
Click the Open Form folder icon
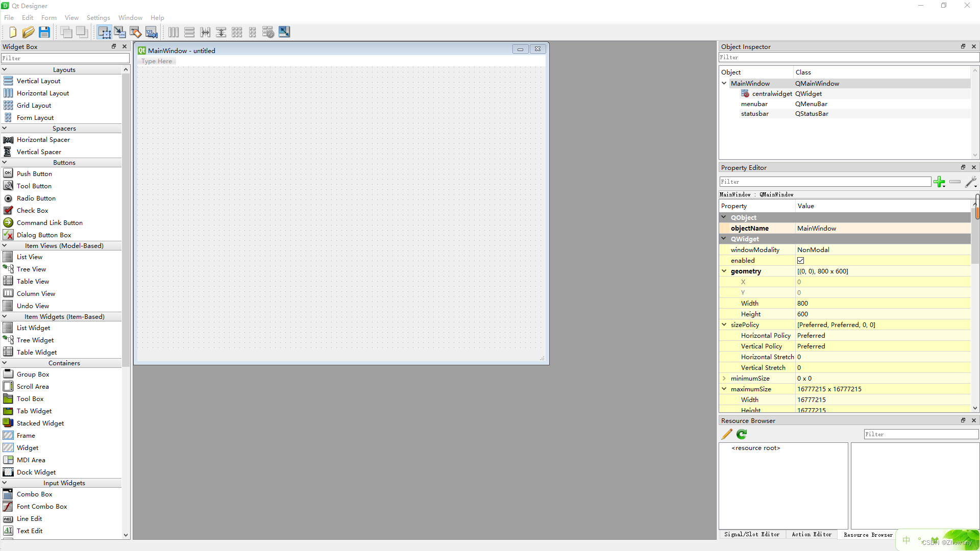[29, 32]
